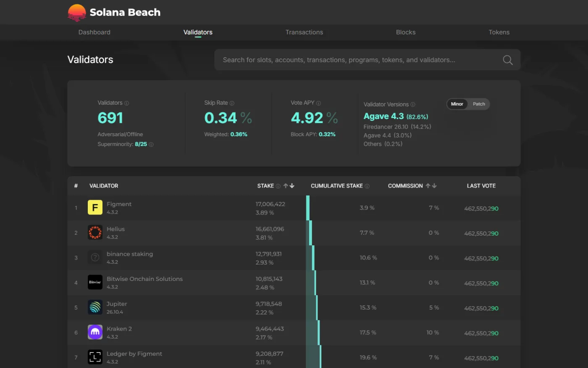This screenshot has width=588, height=368.
Task: Open the Validators count info icon
Action: point(127,103)
